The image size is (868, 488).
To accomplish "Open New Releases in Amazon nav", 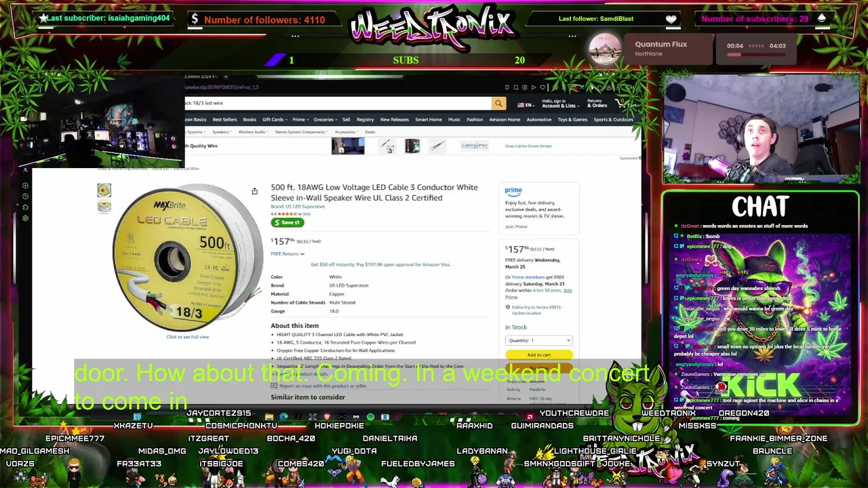I will (x=395, y=119).
